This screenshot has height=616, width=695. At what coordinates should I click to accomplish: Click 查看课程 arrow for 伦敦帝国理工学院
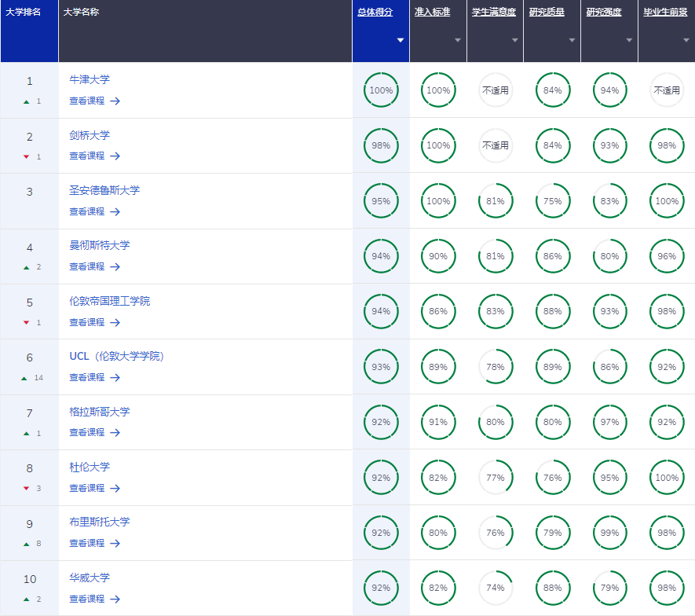(115, 323)
